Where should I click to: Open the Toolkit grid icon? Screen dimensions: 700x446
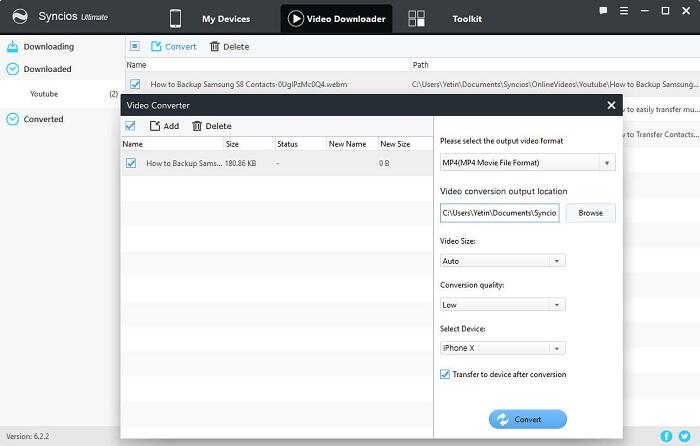pyautogui.click(x=417, y=18)
